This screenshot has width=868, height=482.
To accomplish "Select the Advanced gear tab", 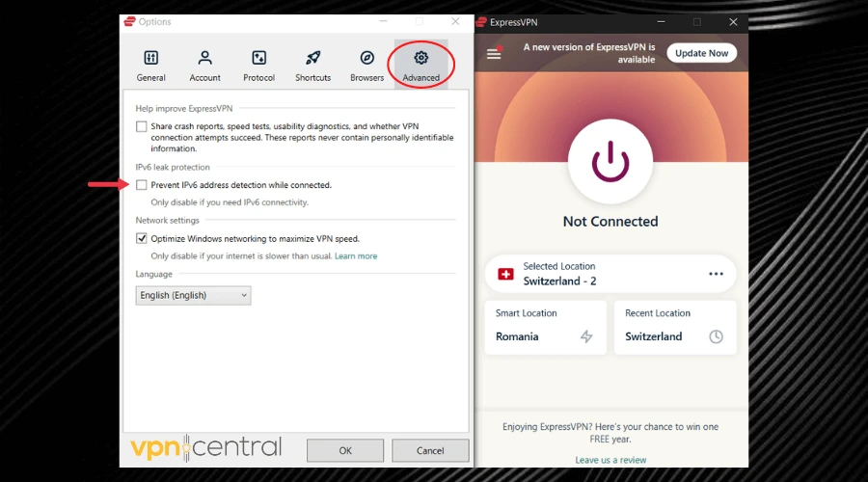I will click(420, 66).
